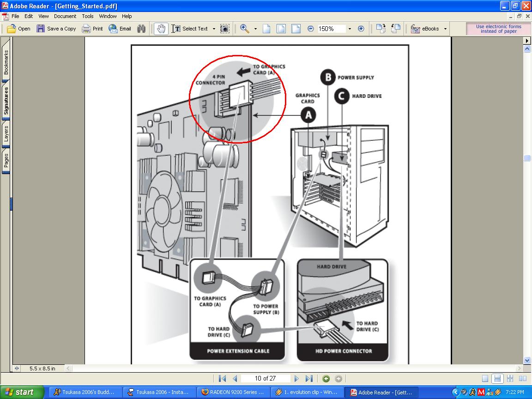Switch to Continuous page layout
The width and height of the screenshot is (532, 399).
pos(497,379)
